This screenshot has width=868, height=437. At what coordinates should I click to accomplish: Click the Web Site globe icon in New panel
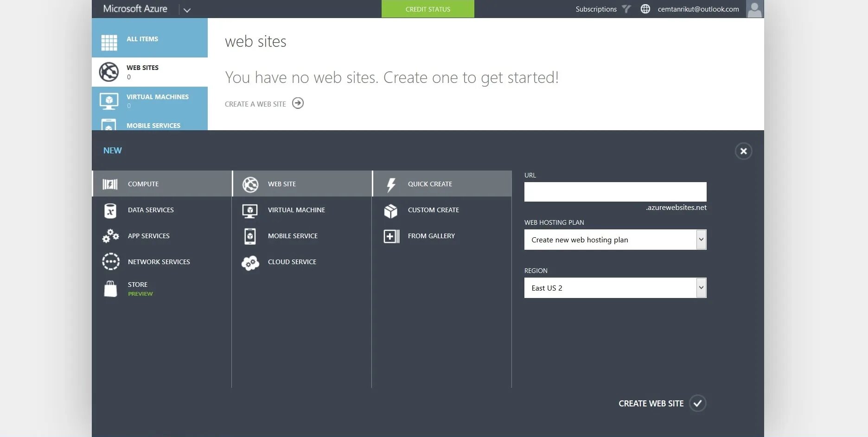click(x=250, y=184)
